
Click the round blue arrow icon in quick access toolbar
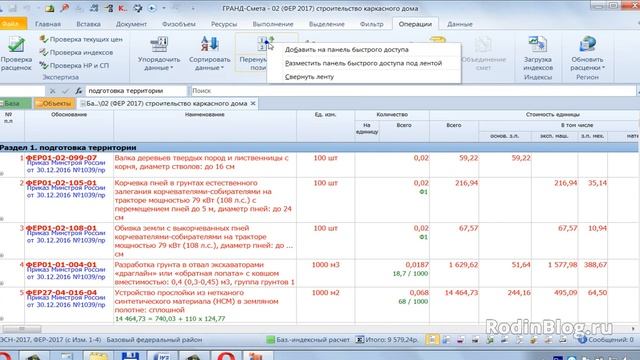point(152,8)
